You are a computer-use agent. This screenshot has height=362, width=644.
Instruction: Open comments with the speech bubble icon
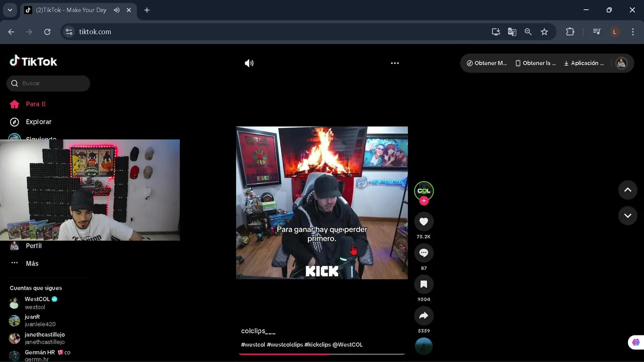(424, 253)
